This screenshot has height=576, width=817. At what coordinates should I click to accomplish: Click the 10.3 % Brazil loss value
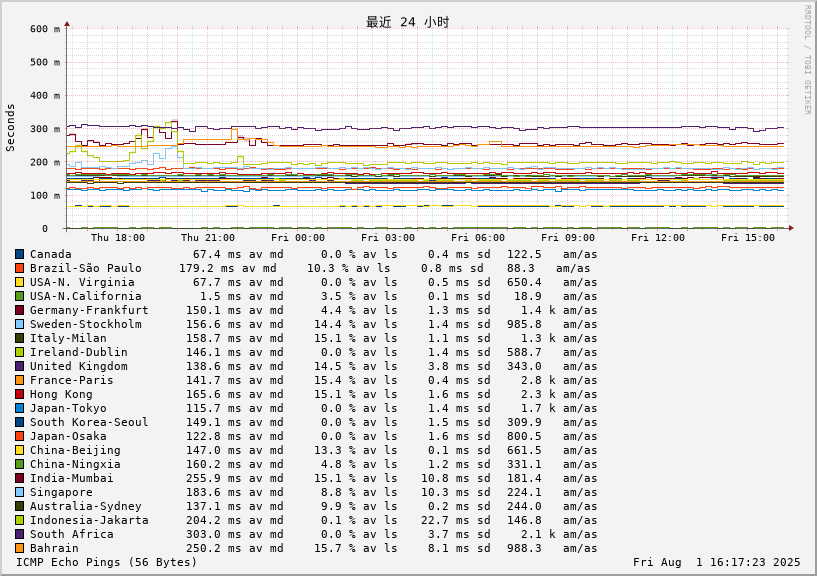tap(328, 268)
